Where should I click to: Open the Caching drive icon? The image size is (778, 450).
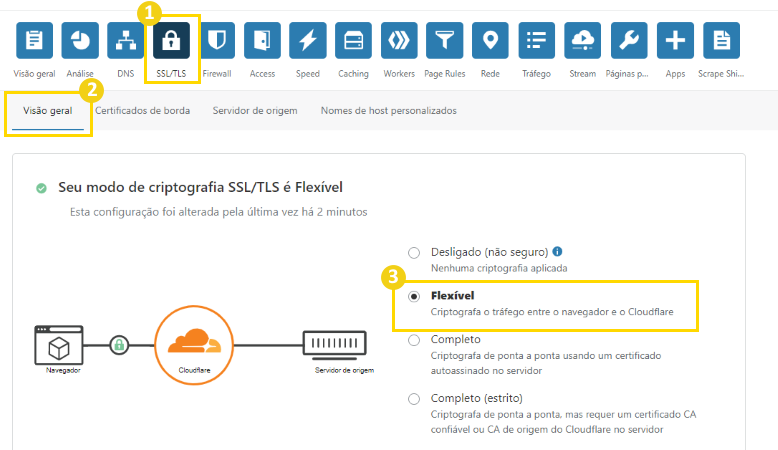[353, 40]
